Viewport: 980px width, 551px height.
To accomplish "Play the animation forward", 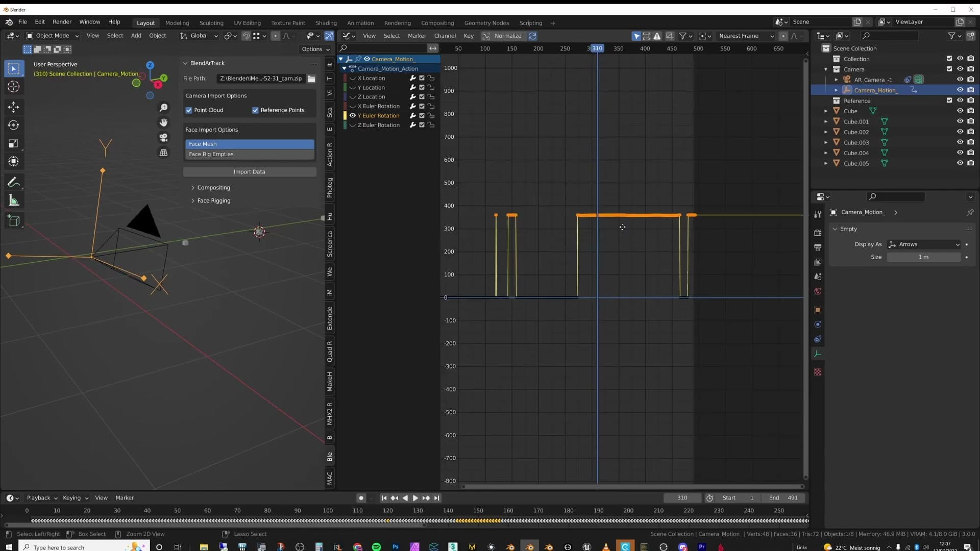I will pos(415,498).
